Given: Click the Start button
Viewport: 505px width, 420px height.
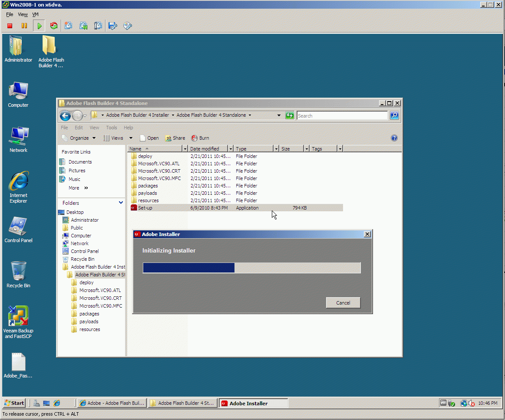Looking at the screenshot, I should click(x=14, y=403).
